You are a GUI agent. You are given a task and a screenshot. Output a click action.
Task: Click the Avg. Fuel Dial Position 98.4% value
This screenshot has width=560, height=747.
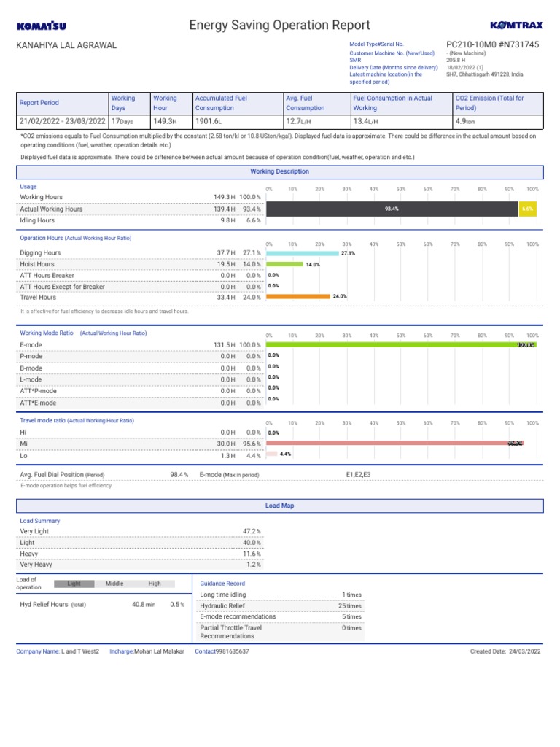tap(179, 475)
